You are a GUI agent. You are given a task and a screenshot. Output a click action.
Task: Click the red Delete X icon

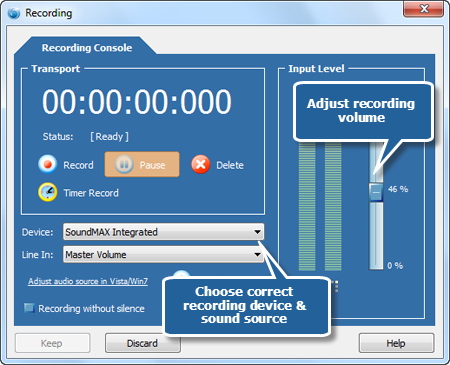click(x=200, y=164)
